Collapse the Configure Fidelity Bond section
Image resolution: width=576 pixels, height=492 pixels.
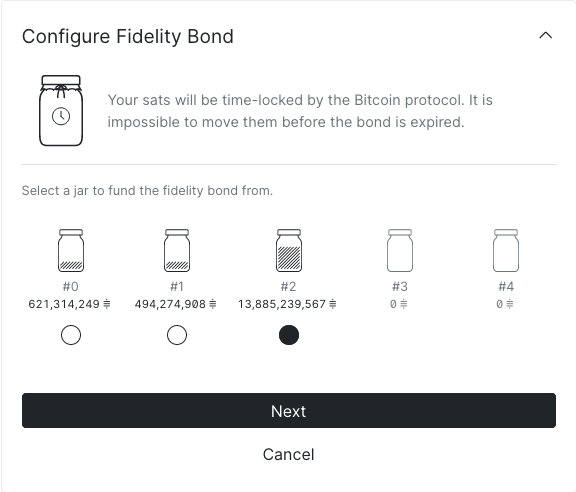(546, 35)
